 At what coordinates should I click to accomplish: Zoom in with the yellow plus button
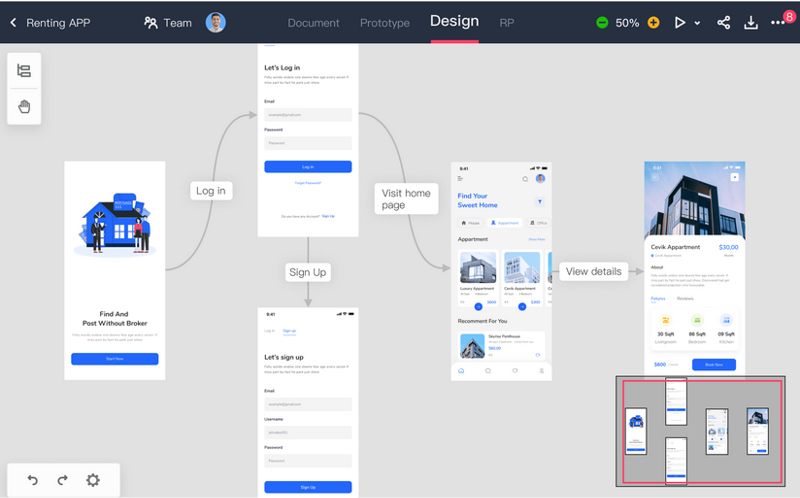point(653,22)
